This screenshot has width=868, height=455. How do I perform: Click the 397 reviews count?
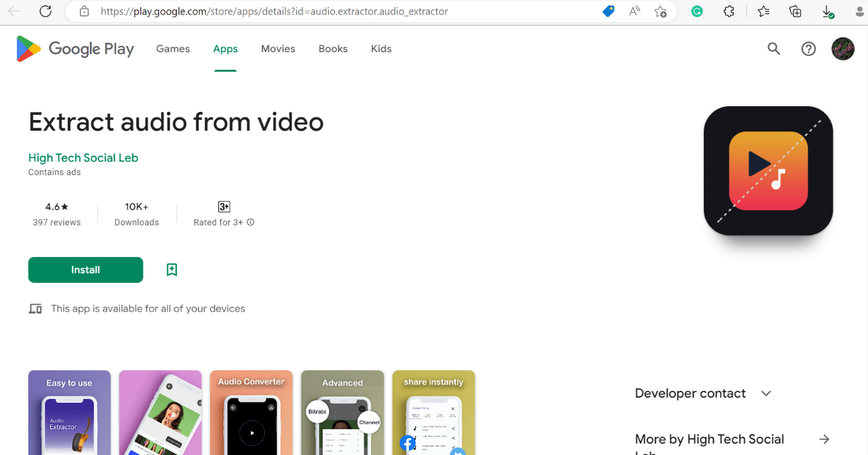(57, 222)
